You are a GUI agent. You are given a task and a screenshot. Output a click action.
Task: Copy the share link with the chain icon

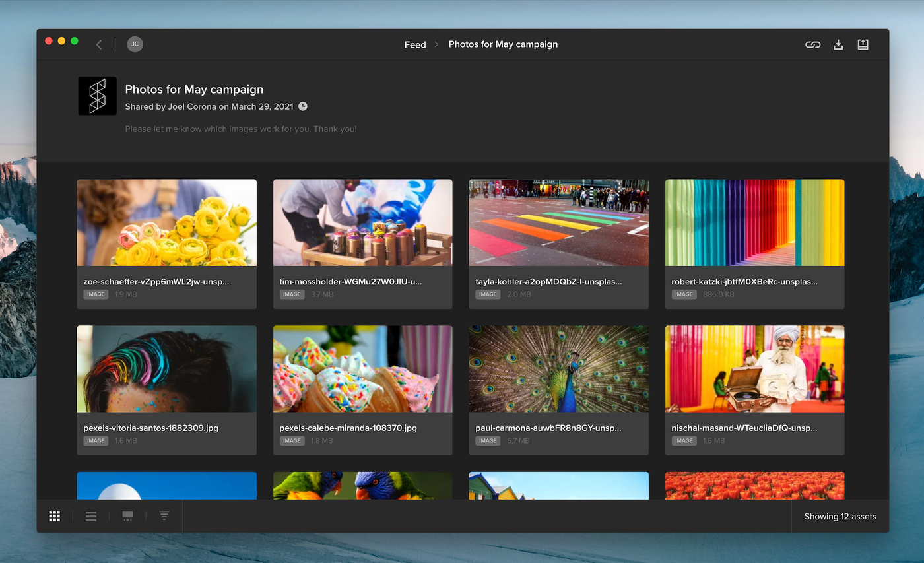pyautogui.click(x=813, y=44)
